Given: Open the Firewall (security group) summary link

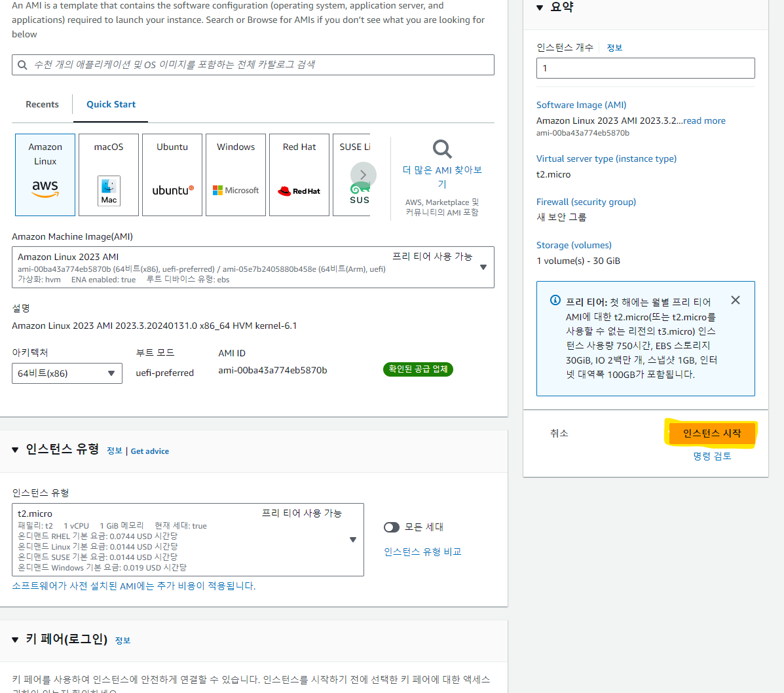Looking at the screenshot, I should (586, 202).
